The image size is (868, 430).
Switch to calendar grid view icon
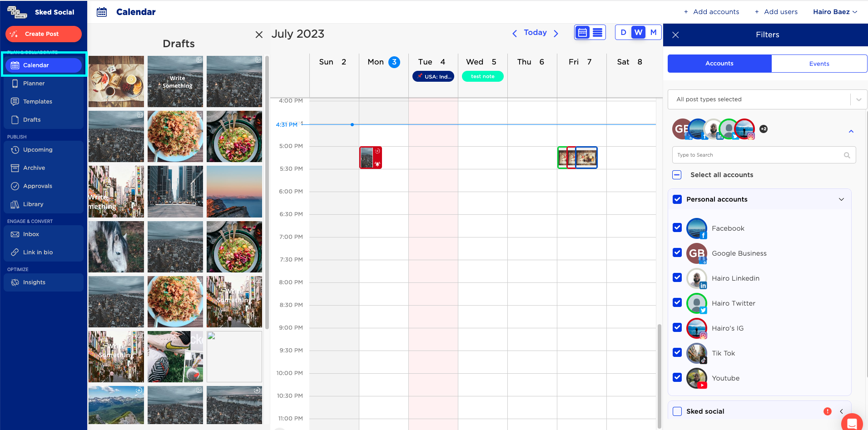(582, 33)
